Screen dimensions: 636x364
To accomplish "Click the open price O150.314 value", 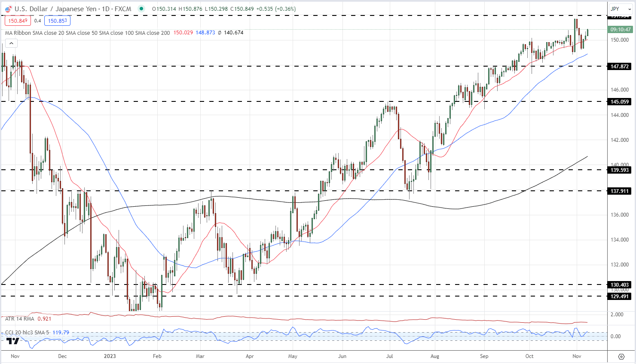I will coord(164,9).
